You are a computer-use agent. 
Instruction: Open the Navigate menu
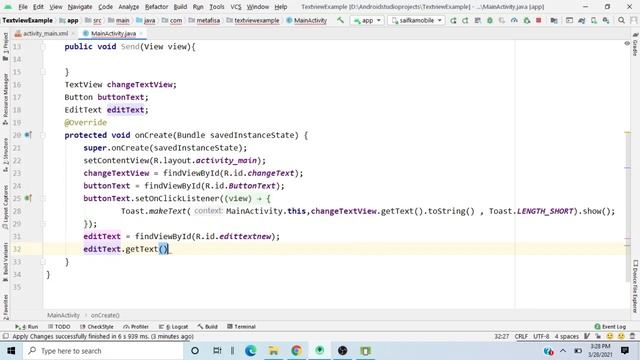coord(80,7)
